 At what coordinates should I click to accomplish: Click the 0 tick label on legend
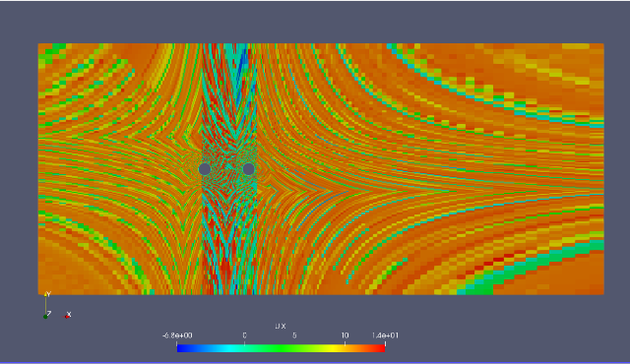coord(245,335)
